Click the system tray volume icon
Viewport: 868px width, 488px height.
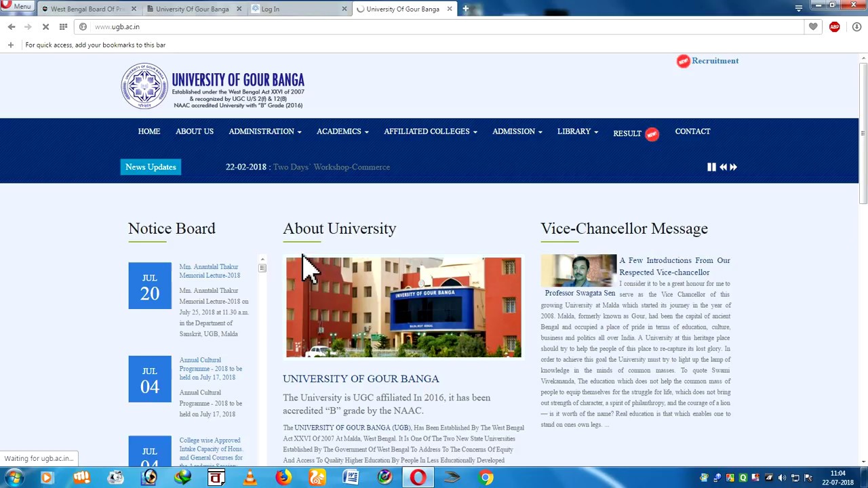coord(782,478)
